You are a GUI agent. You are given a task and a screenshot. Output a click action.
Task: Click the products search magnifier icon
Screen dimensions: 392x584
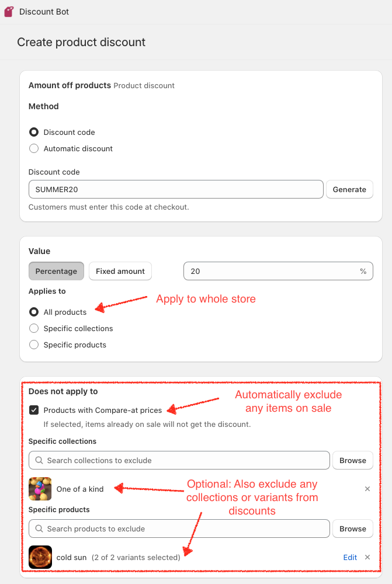(x=39, y=529)
